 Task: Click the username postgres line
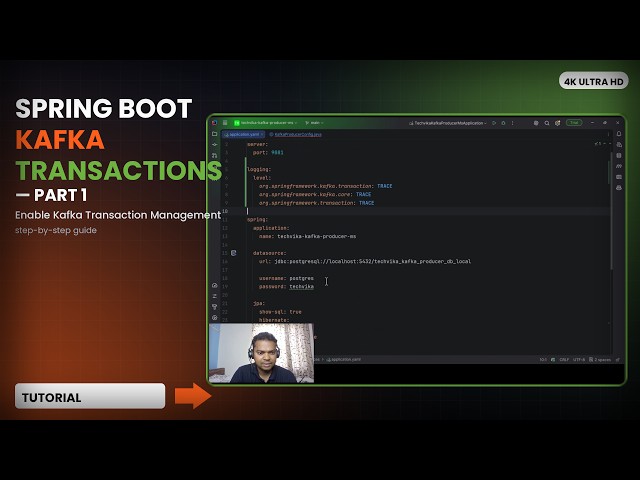(286, 278)
